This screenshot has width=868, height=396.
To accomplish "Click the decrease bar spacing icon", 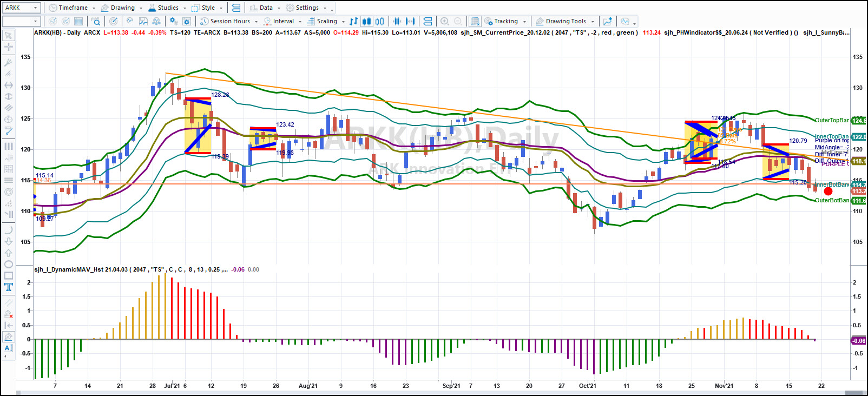I will point(397,21).
